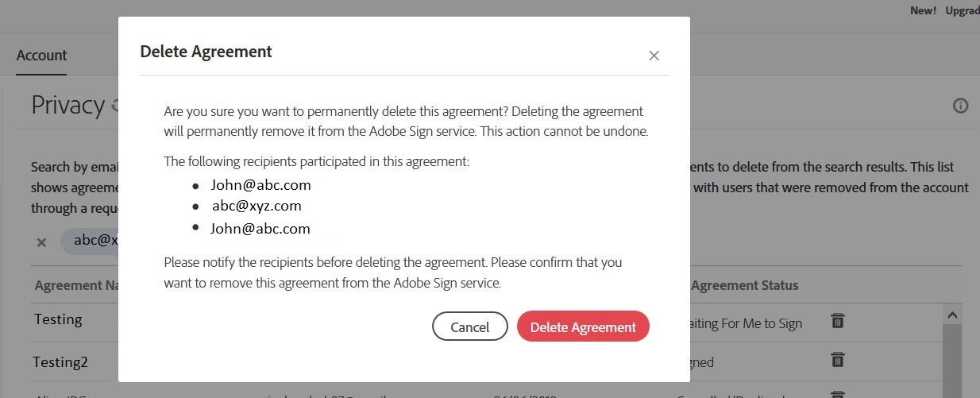This screenshot has height=398, width=980.
Task: Switch to the Account tab
Action: [41, 56]
